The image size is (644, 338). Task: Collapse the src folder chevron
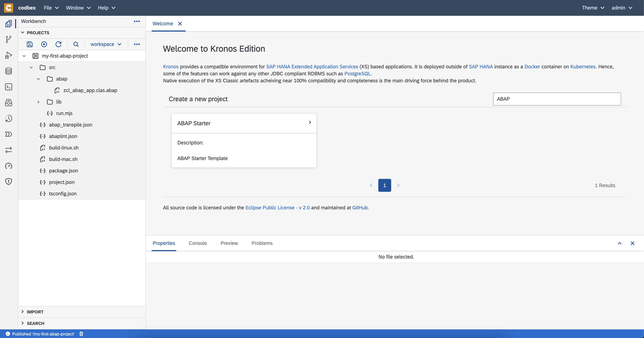coord(31,67)
